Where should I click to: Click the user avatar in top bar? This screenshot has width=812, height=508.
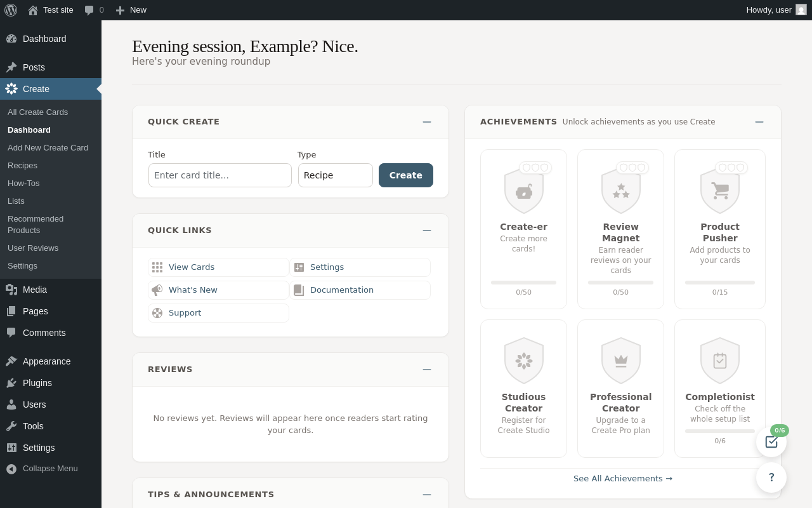click(801, 10)
